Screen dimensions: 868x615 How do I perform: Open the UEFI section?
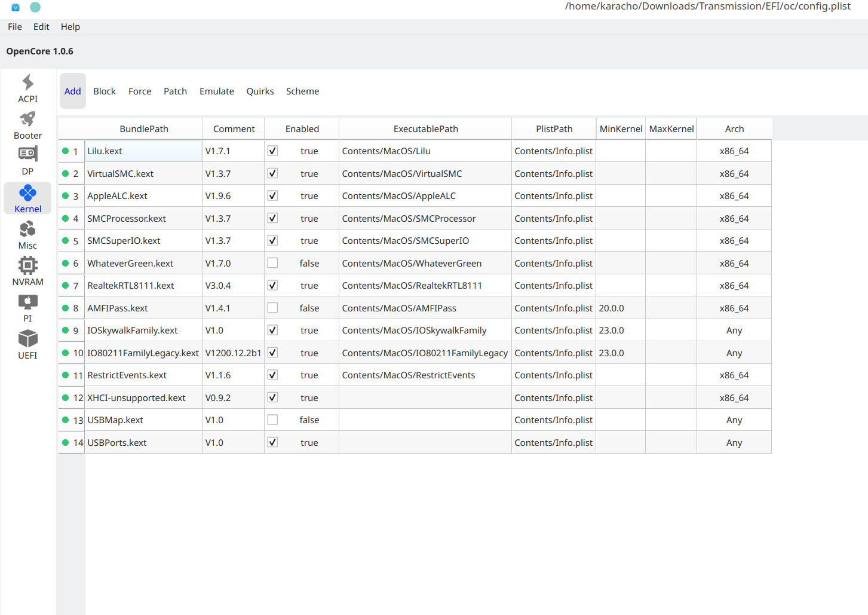[27, 345]
